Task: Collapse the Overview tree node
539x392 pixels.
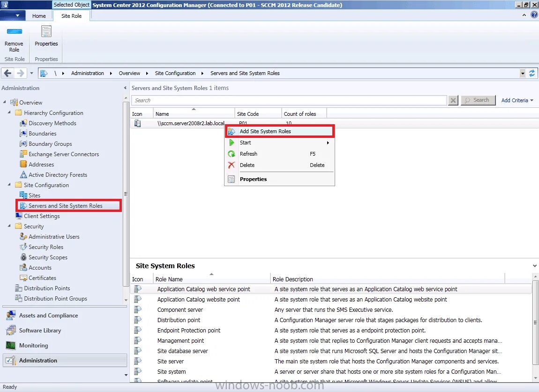Action: tap(5, 102)
